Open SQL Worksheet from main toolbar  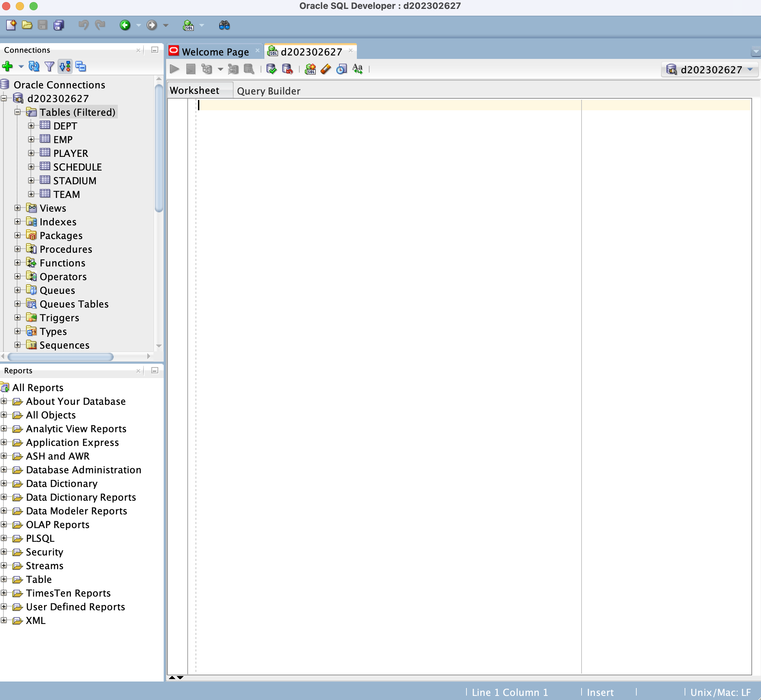coord(188,25)
